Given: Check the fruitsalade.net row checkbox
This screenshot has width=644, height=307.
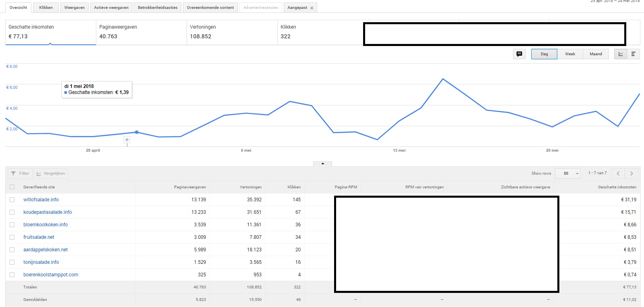Looking at the screenshot, I should pos(12,237).
